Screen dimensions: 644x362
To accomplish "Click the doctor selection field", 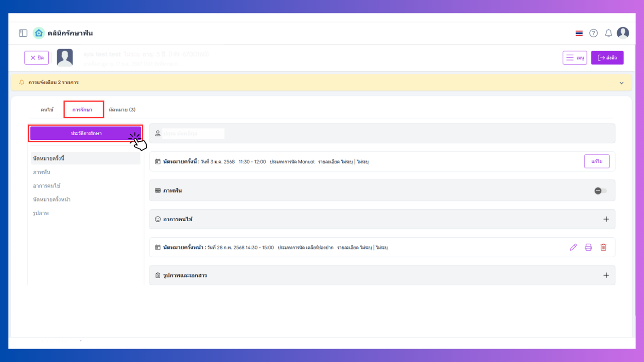I will [x=382, y=133].
